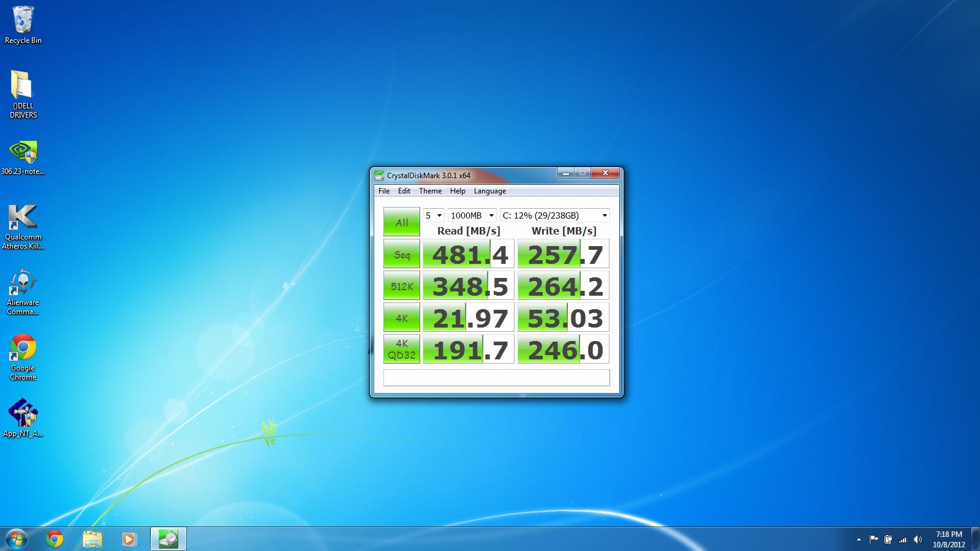The width and height of the screenshot is (980, 551).
Task: Open the Language menu
Action: [x=490, y=191]
